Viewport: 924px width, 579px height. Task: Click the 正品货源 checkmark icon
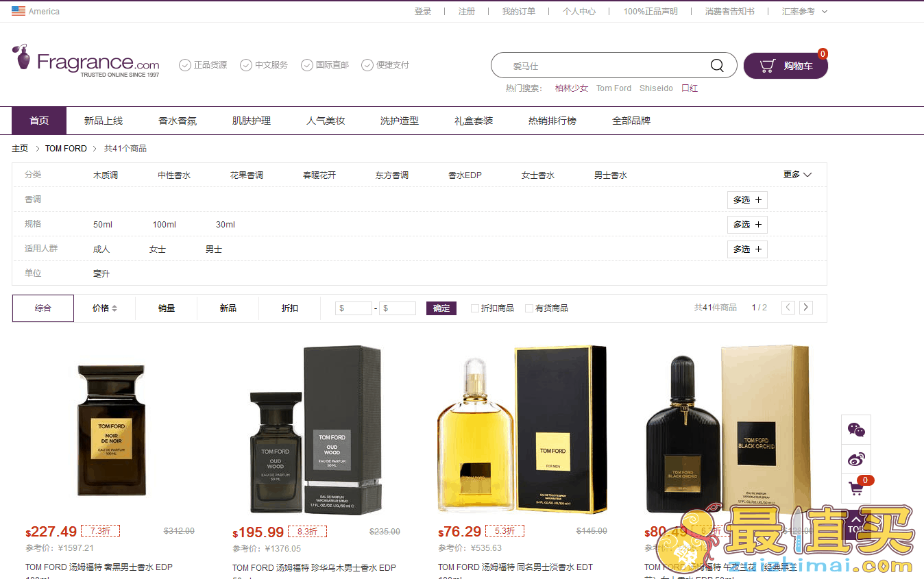[185, 65]
